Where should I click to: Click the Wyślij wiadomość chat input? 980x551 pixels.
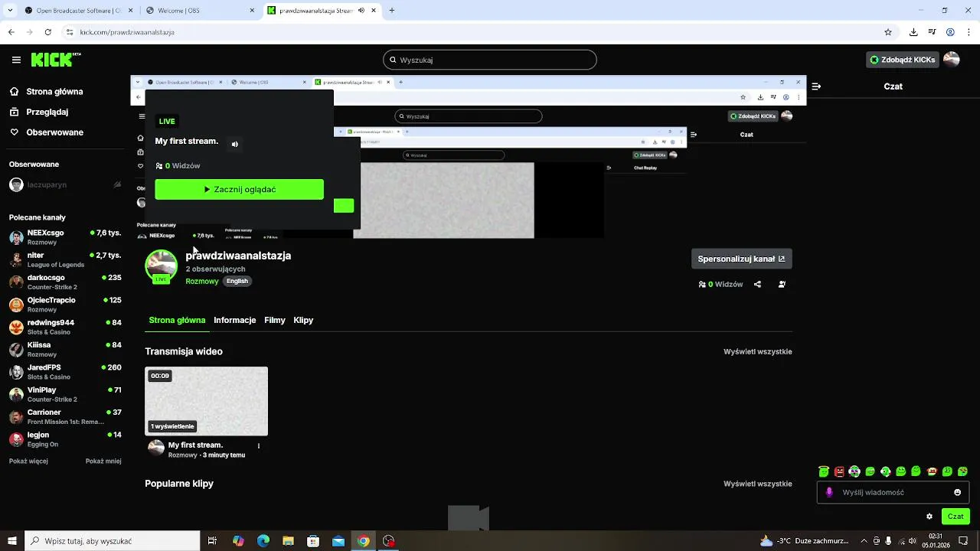point(893,493)
